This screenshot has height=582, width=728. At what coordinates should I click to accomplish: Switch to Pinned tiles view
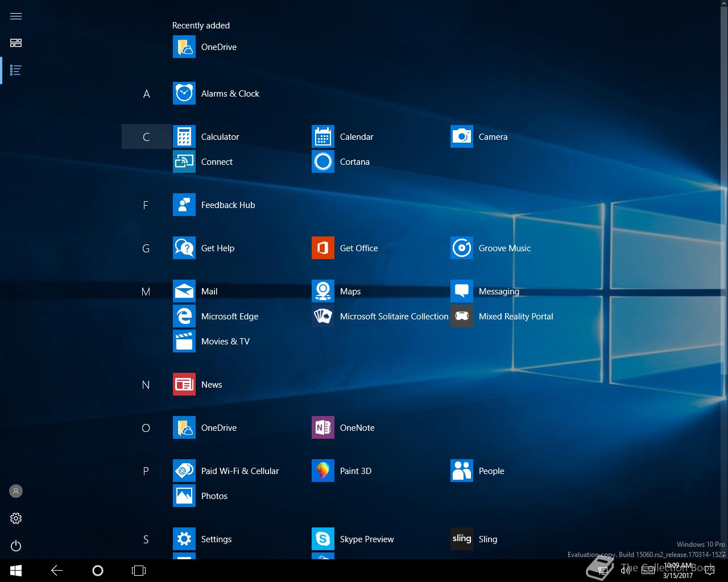[16, 43]
